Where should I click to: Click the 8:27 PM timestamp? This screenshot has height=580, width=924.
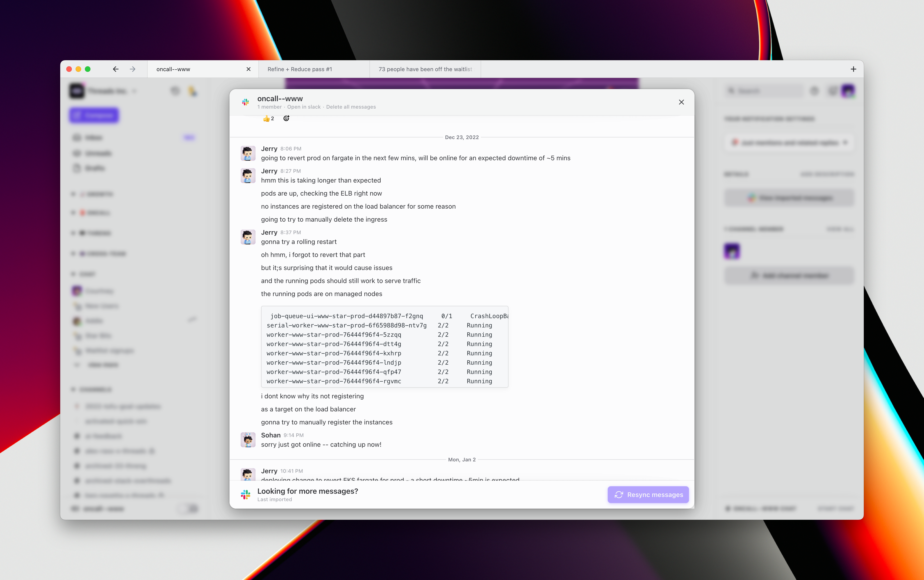coord(290,171)
